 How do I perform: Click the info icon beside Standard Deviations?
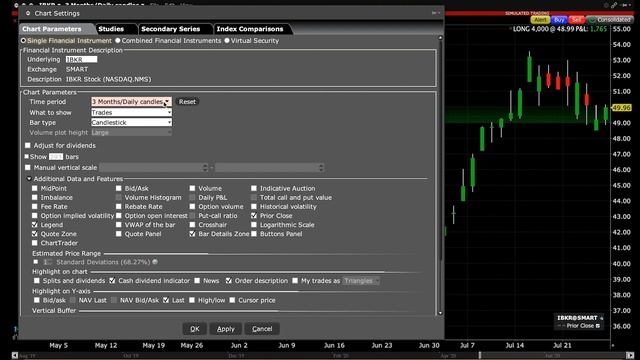coord(155,262)
